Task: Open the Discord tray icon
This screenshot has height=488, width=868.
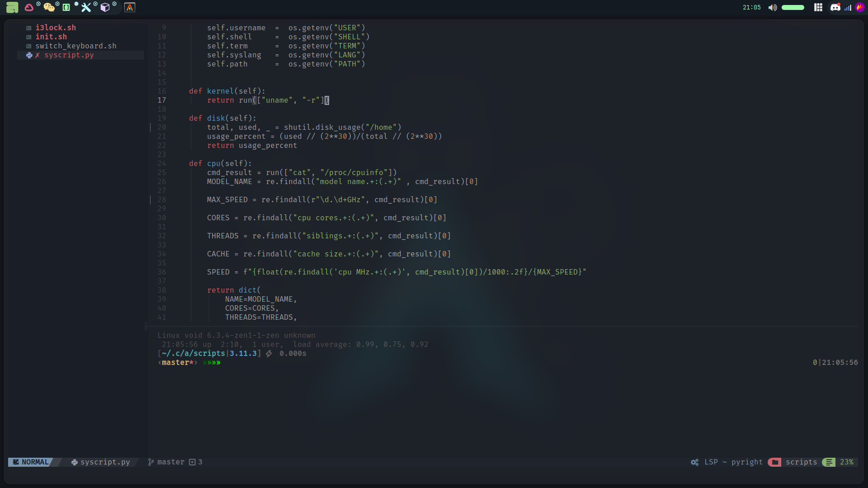Action: pyautogui.click(x=835, y=7)
